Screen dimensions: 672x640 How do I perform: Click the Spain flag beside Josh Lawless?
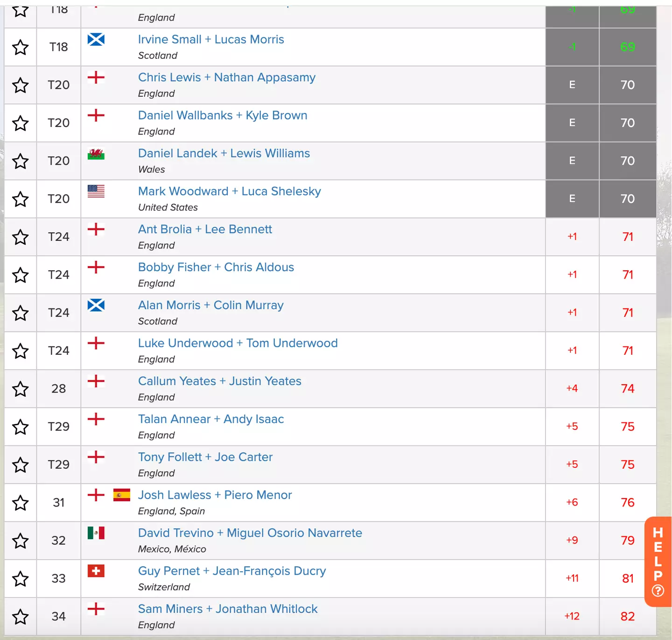(121, 495)
